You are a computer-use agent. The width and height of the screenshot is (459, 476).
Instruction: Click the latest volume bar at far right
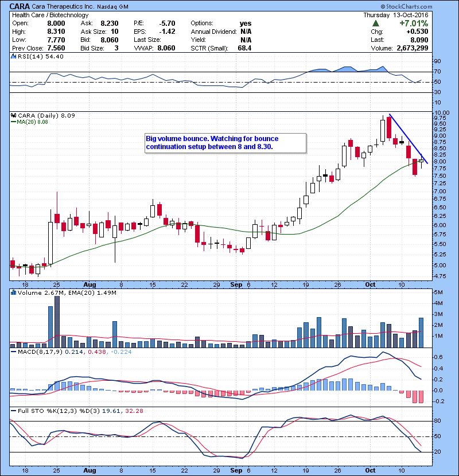pyautogui.click(x=421, y=333)
